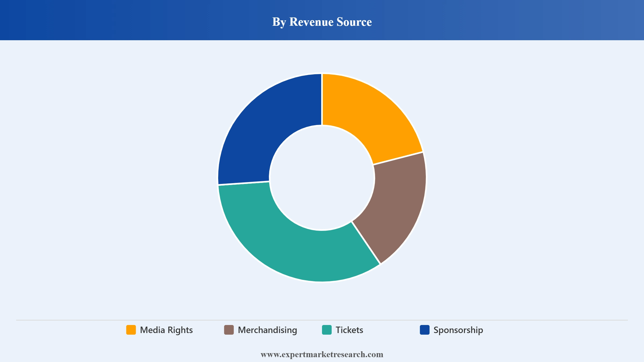Image resolution: width=644 pixels, height=362 pixels.
Task: Toggle the Tickets legend label
Action: tap(349, 330)
